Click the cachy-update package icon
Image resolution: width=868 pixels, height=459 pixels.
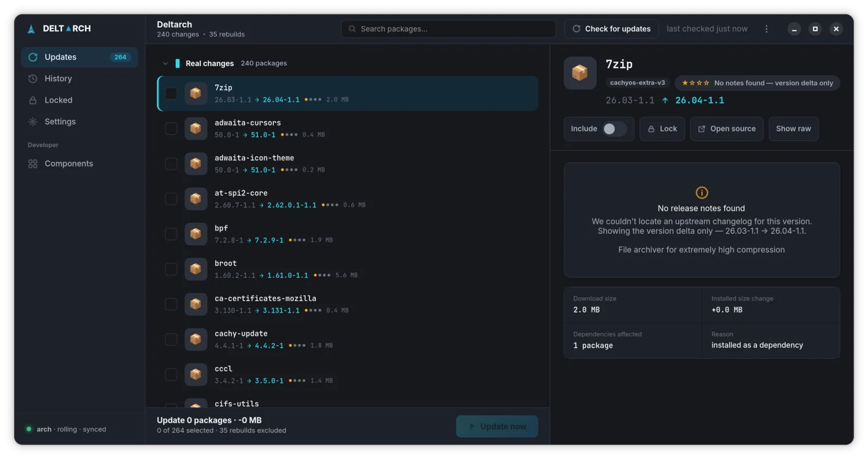tap(196, 340)
